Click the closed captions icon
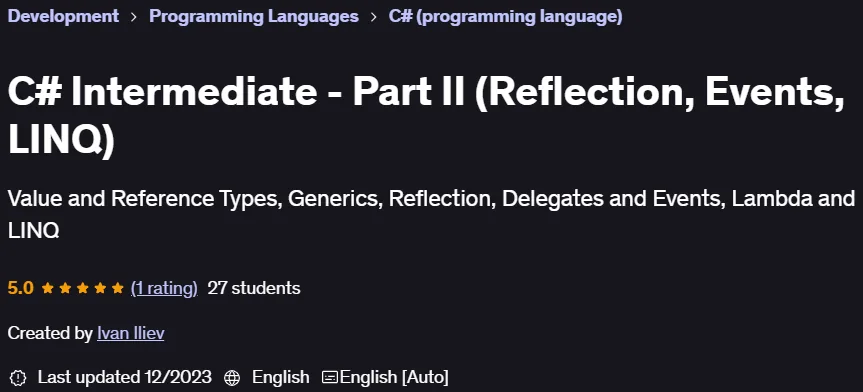 330,378
